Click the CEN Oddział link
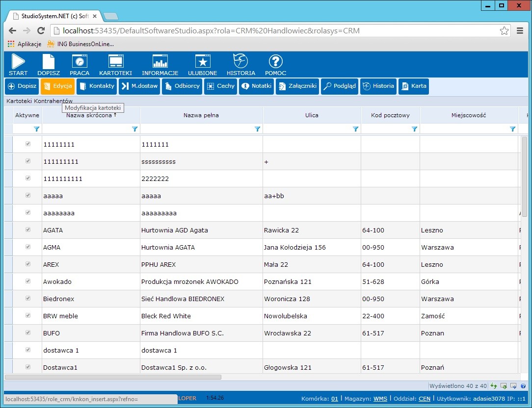This screenshot has width=532, height=408. (424, 399)
